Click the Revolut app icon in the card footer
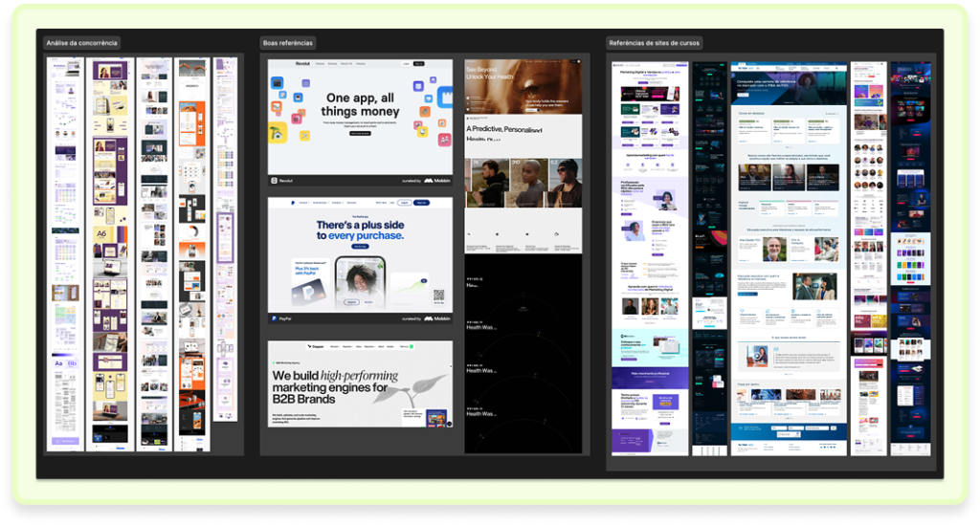This screenshot has height=525, width=980. [x=274, y=181]
